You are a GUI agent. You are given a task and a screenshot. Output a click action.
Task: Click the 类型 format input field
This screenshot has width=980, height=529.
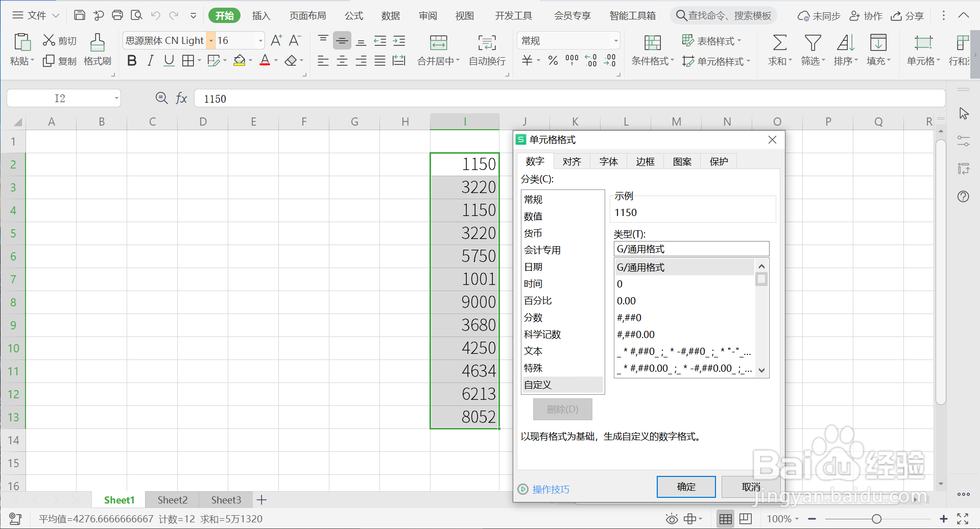point(691,249)
